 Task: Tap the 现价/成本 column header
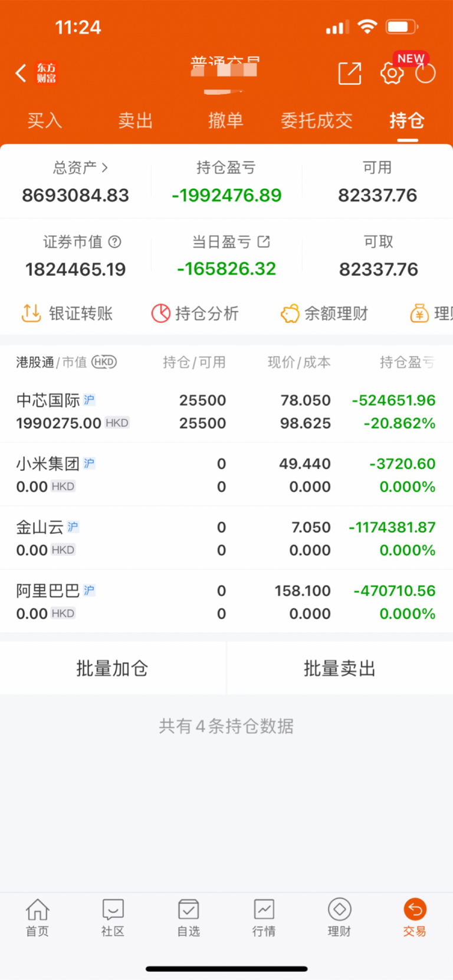(x=299, y=362)
